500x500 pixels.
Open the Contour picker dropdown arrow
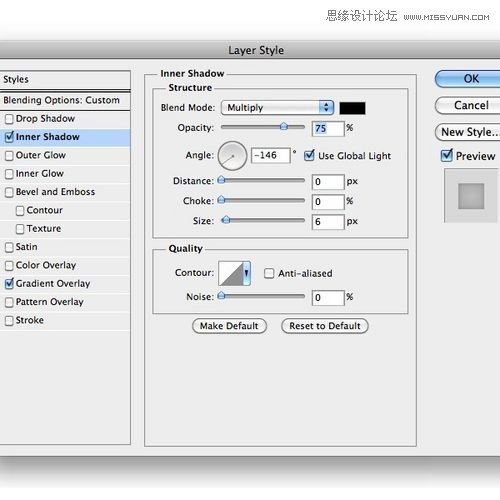coord(246,273)
